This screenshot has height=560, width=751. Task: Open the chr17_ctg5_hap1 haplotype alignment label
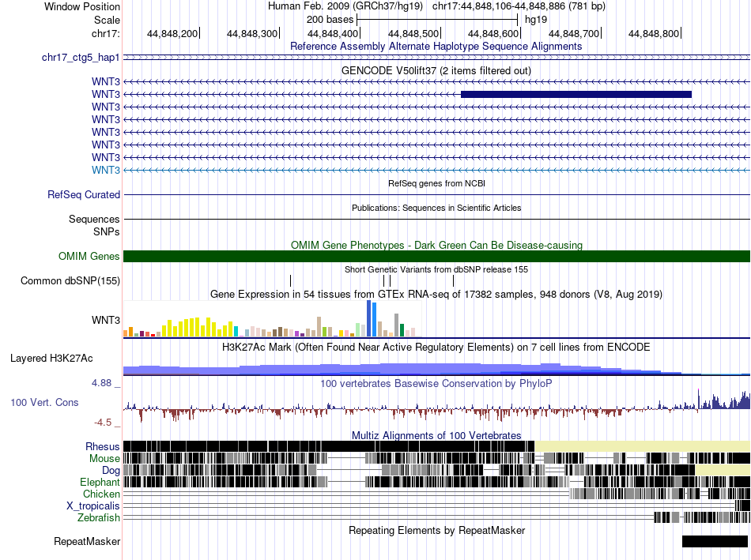tap(81, 58)
